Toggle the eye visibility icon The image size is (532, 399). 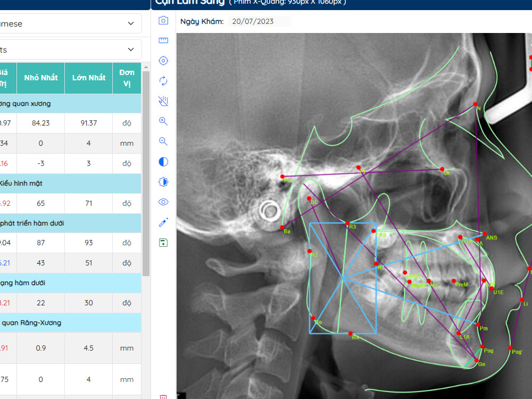click(x=163, y=202)
